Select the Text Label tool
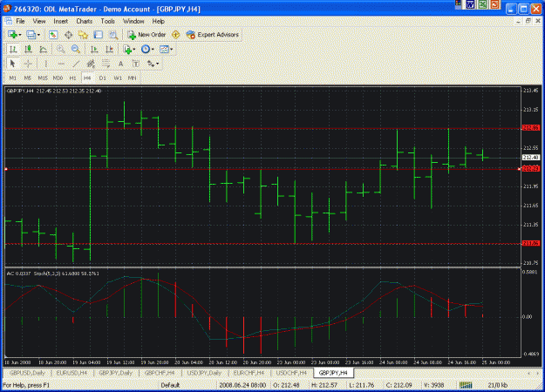This screenshot has width=545, height=392. click(136, 64)
